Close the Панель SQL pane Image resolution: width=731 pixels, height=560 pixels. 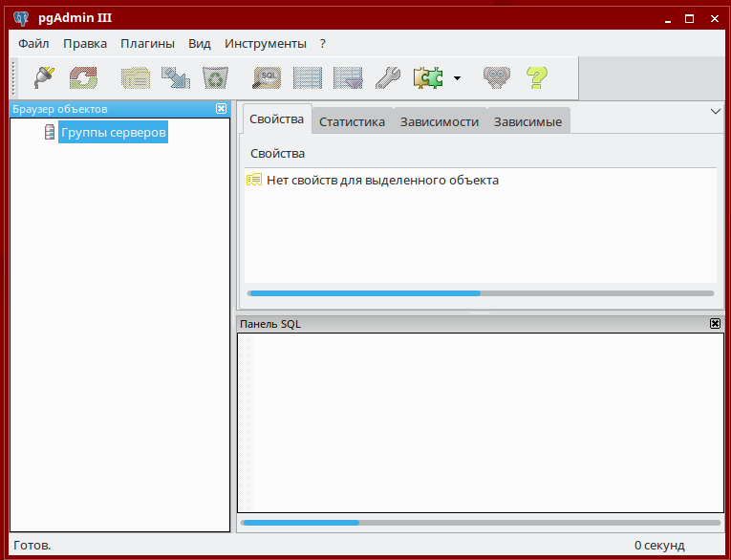click(715, 324)
